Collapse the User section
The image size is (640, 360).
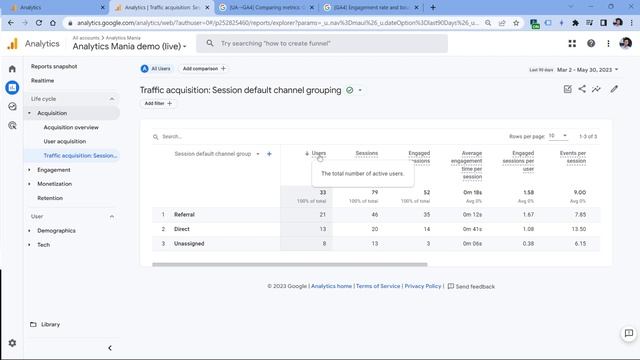[x=112, y=216]
